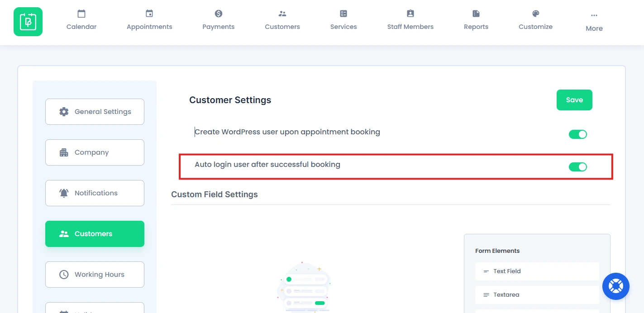Click the Services menu label

(x=343, y=27)
